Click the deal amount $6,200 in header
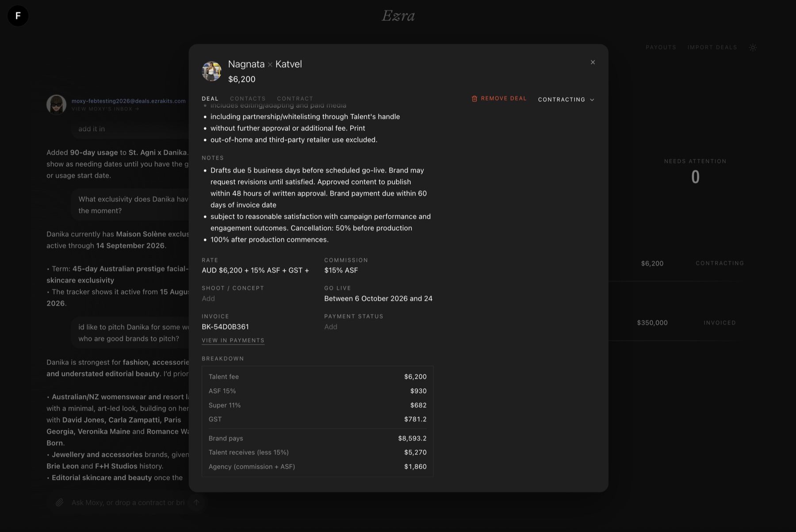The image size is (796, 532). coord(241,79)
